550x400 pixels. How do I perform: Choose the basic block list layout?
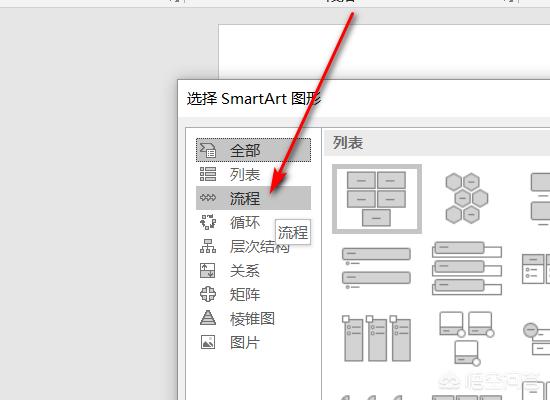click(377, 199)
